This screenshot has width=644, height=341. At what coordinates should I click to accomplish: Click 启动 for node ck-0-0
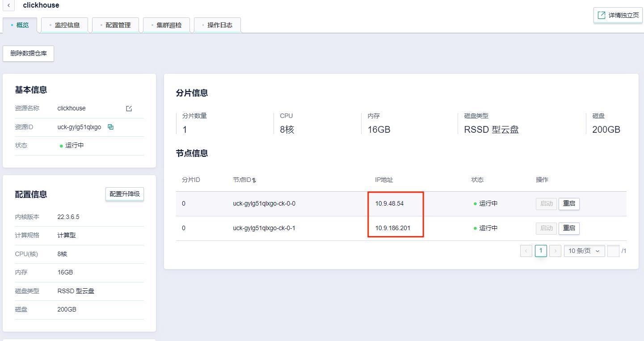coord(546,204)
